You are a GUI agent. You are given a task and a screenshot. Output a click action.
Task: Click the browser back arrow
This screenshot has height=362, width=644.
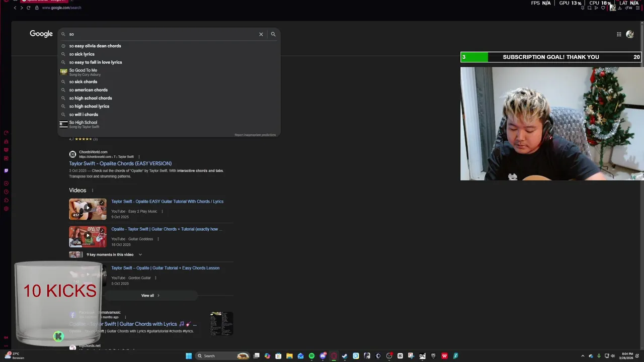(x=15, y=8)
